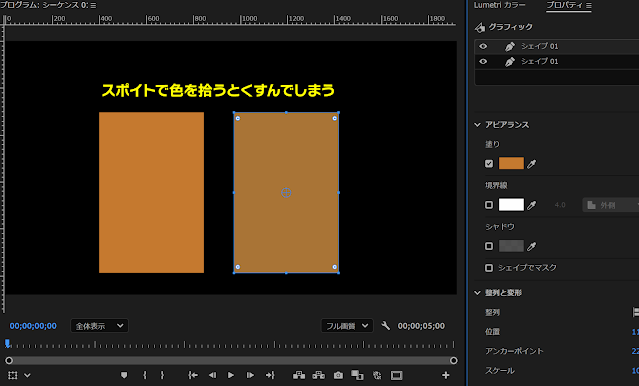
Task: Open the gray shadow color swatch
Action: [x=511, y=246]
